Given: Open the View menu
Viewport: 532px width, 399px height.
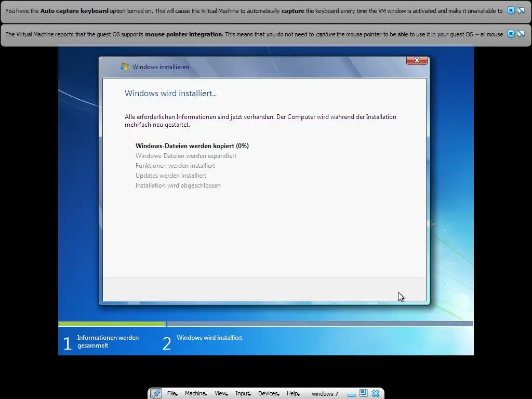Looking at the screenshot, I should pos(221,393).
